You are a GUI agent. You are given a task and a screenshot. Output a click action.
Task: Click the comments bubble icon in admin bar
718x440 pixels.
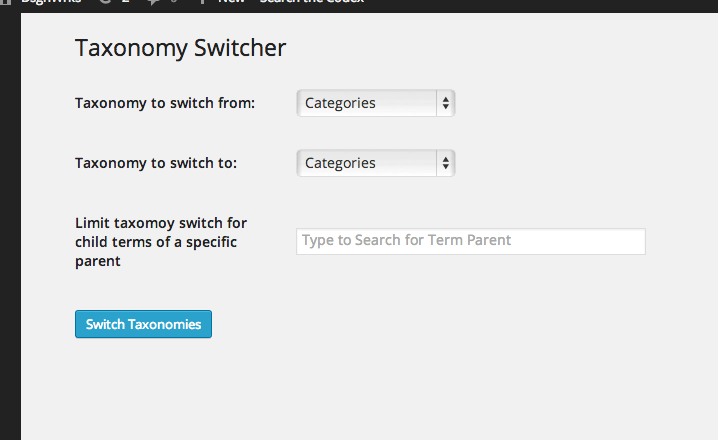tap(153, 2)
